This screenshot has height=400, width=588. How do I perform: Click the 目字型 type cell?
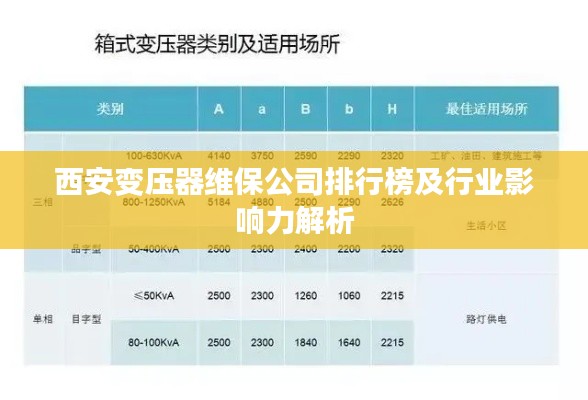86,319
